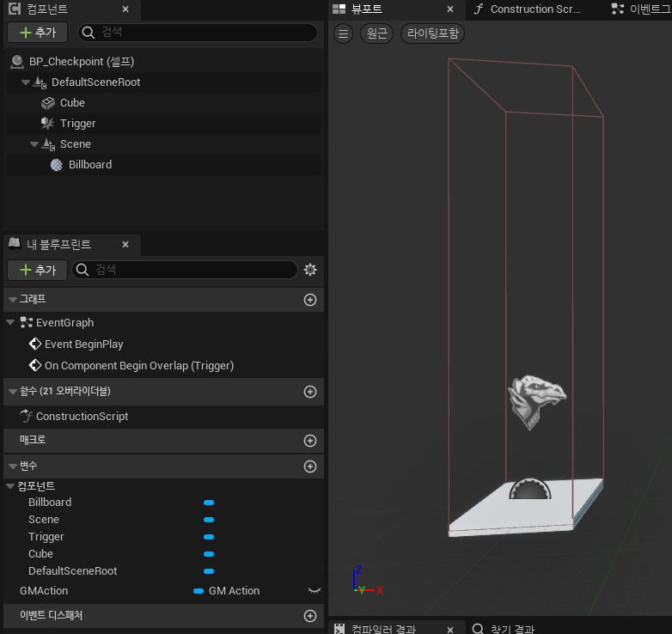The height and width of the screenshot is (634, 672).
Task: Collapse the Scene component tree node
Action: 34,144
